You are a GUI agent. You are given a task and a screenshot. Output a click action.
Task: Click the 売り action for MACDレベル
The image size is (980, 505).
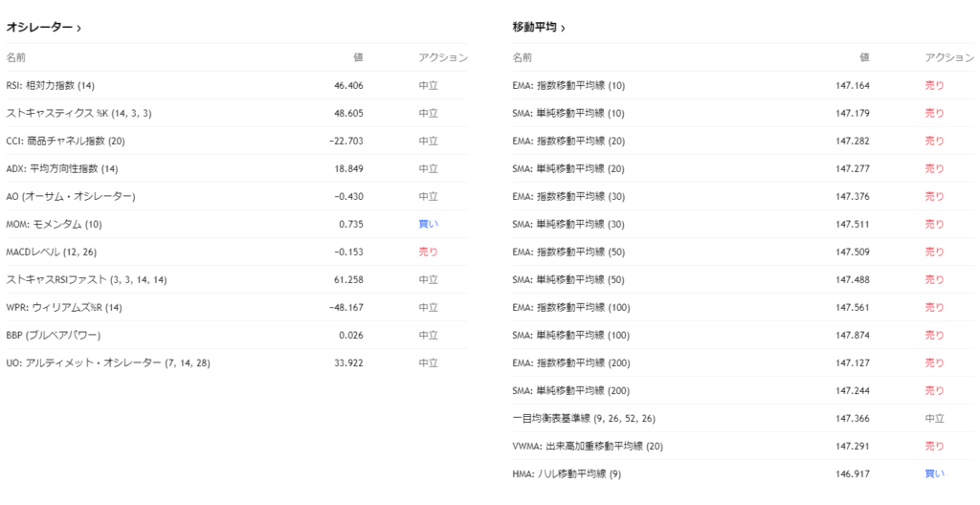click(428, 252)
